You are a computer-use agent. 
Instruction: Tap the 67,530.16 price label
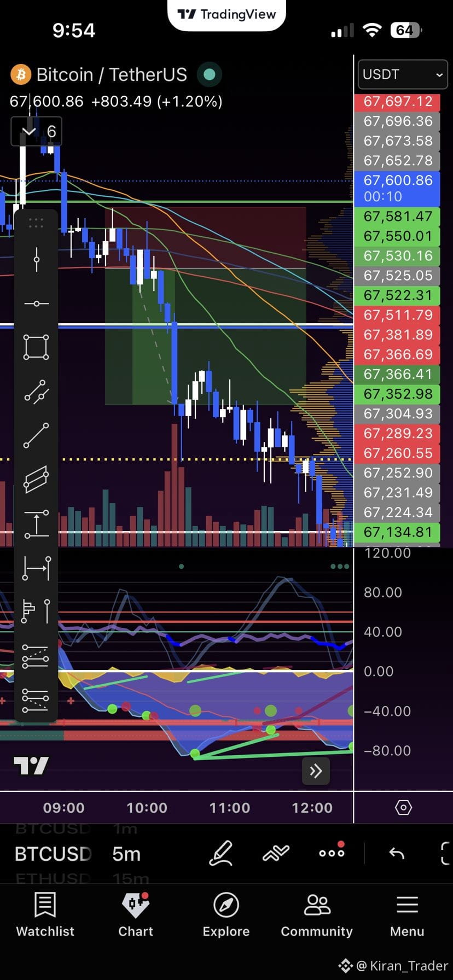(397, 255)
